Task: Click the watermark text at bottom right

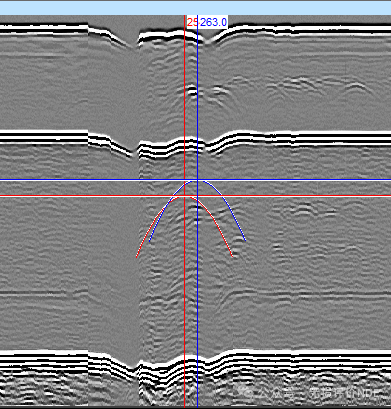Action: 313,393
